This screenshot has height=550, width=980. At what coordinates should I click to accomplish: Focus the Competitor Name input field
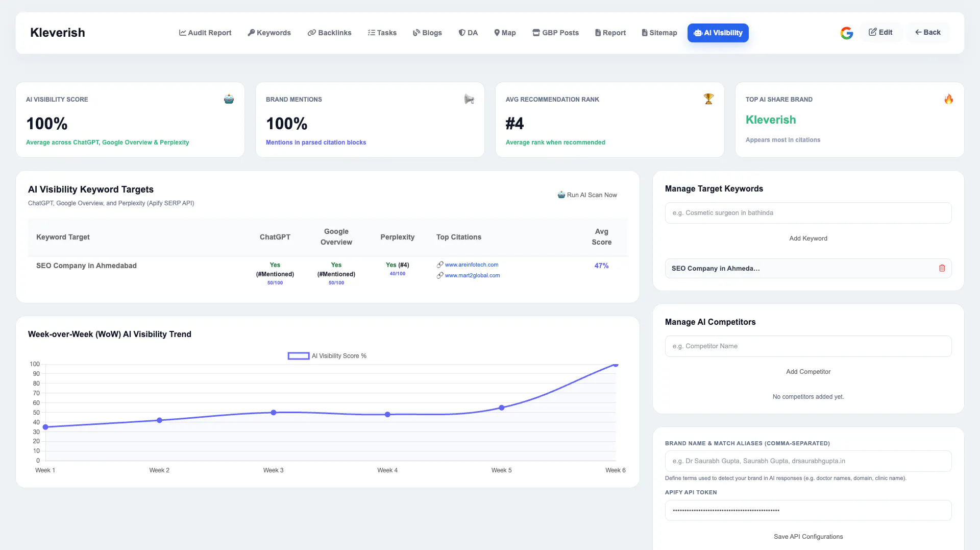tap(808, 346)
